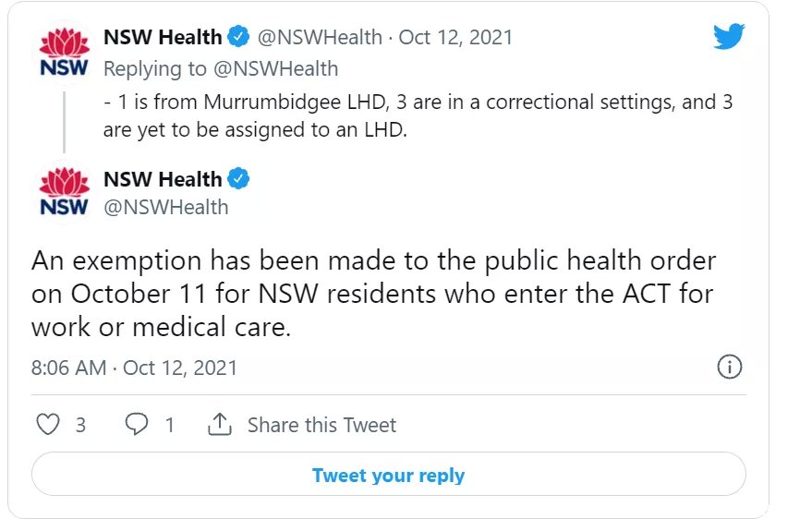Click NSW Health name in main tweet
The image size is (812, 519).
coord(163,179)
